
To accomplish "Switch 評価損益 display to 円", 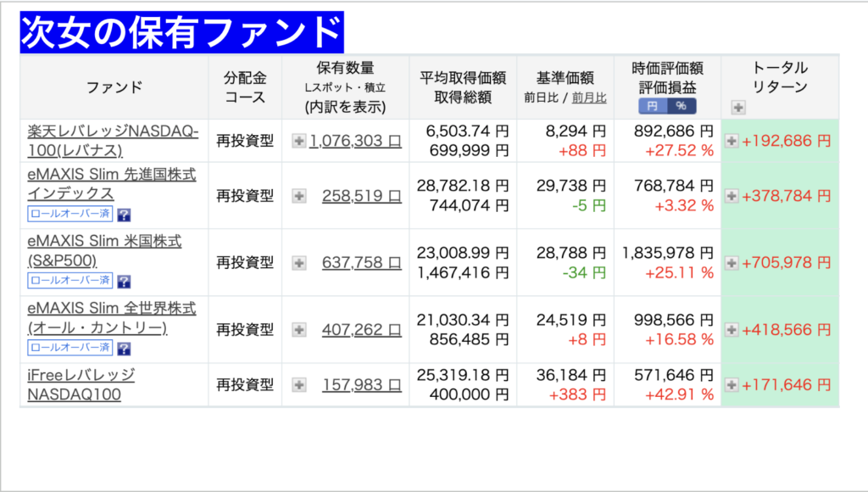I will (653, 106).
